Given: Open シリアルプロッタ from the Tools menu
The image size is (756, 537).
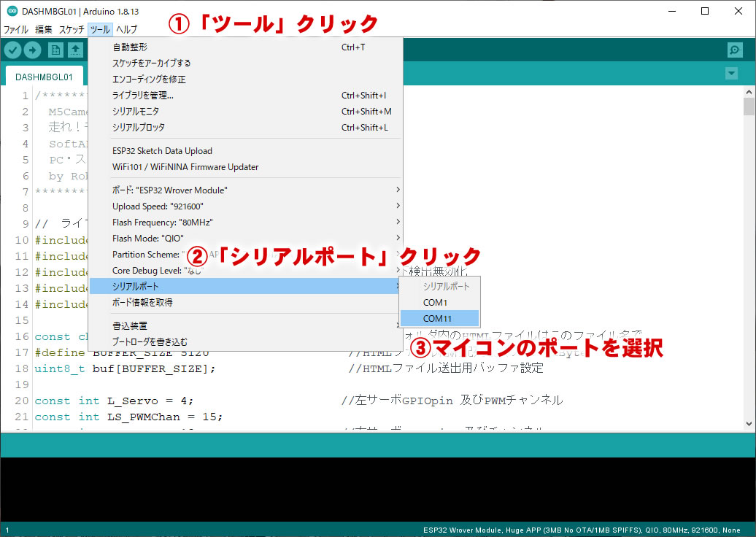Looking at the screenshot, I should (x=246, y=127).
